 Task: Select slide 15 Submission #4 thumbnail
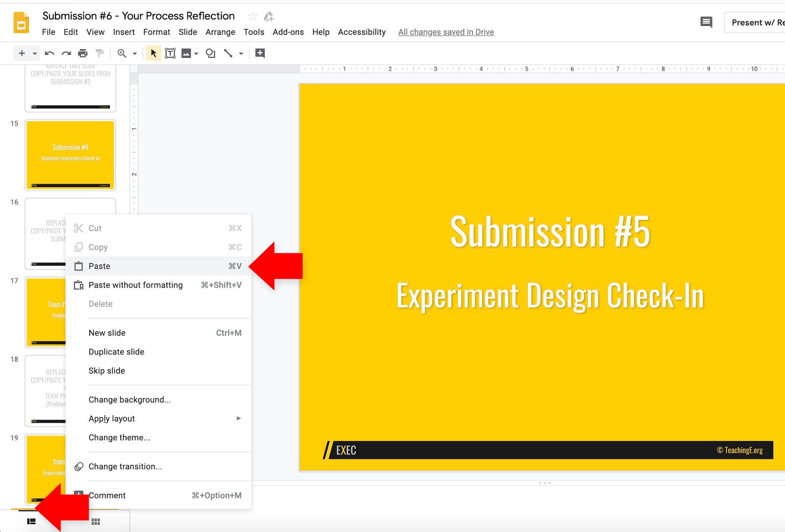[71, 155]
